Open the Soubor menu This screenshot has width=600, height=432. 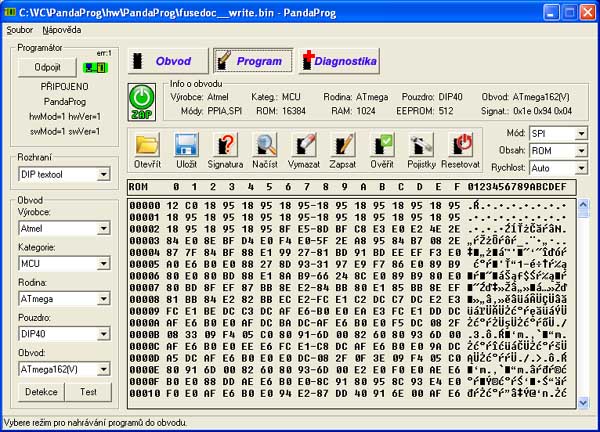click(x=19, y=30)
